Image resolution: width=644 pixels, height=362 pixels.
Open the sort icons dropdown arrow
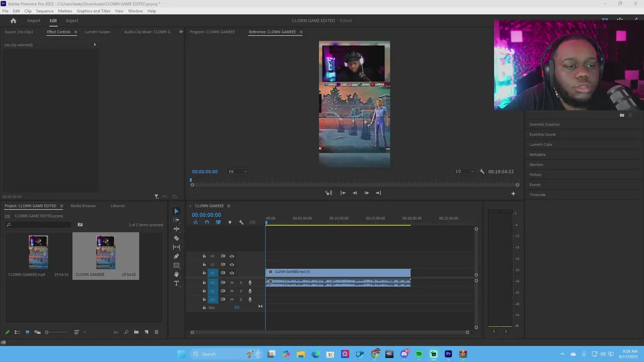point(84,332)
